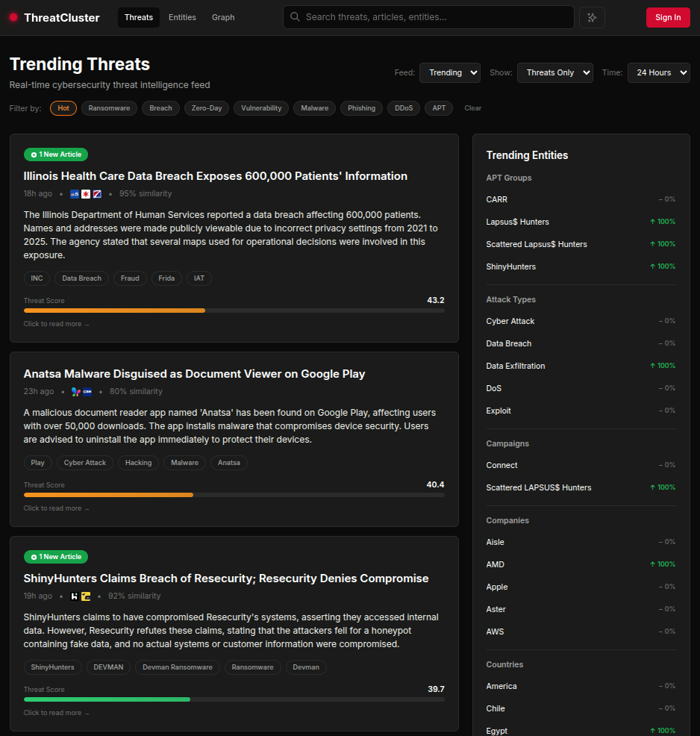Toggle the DDoS filter chip
Image resolution: width=700 pixels, height=736 pixels.
click(404, 108)
